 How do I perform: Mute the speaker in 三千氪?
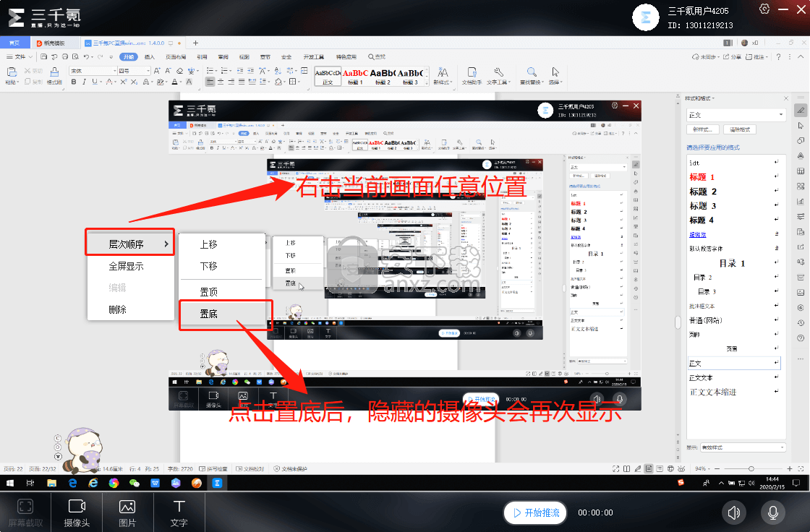(733, 512)
